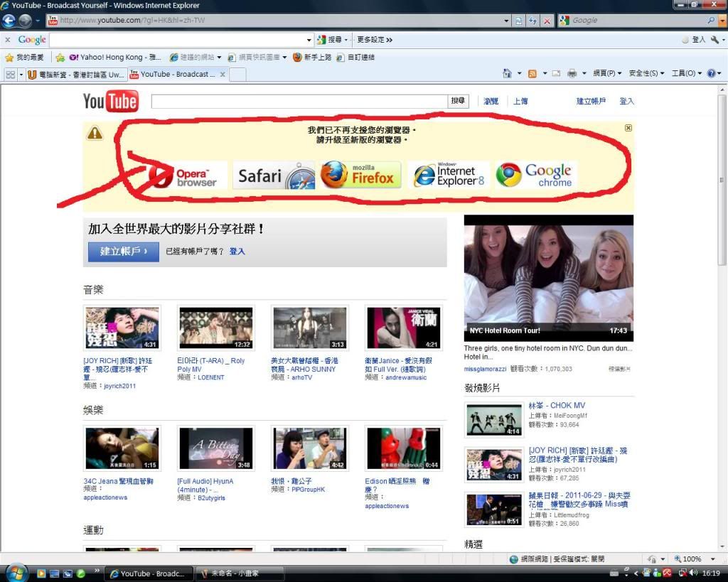Click in the YouTube search input field

(x=299, y=101)
